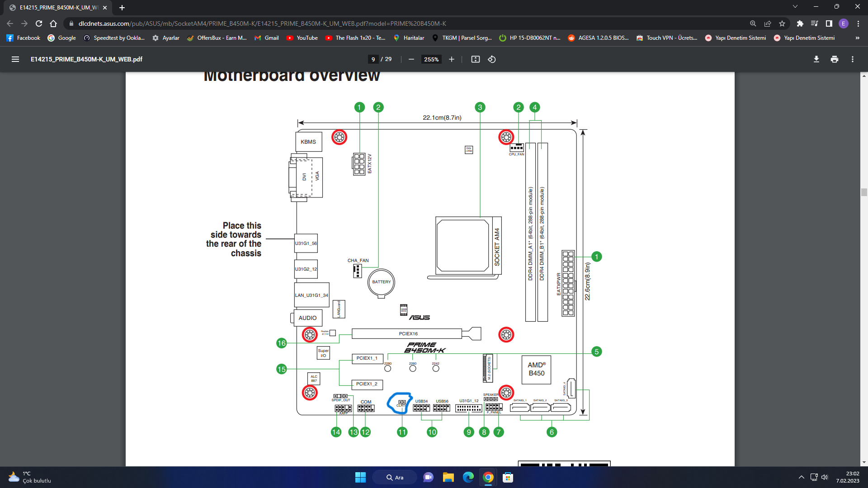Open the YouTube bookmark

[302, 38]
